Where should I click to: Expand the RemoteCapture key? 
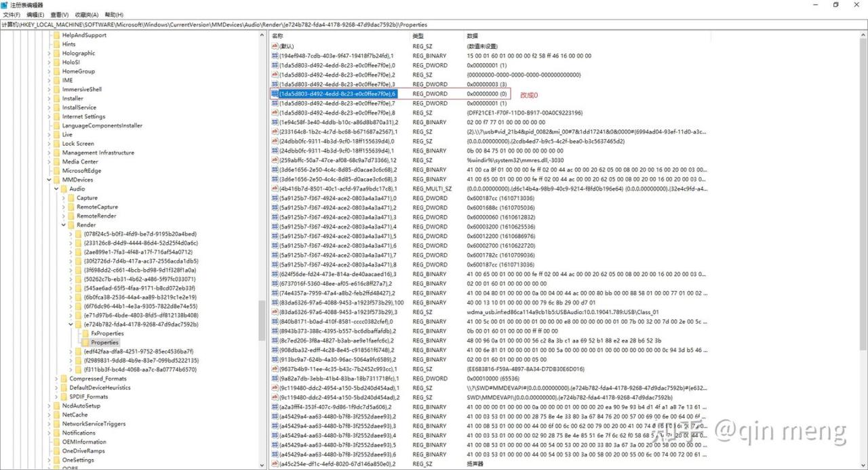[x=64, y=207]
